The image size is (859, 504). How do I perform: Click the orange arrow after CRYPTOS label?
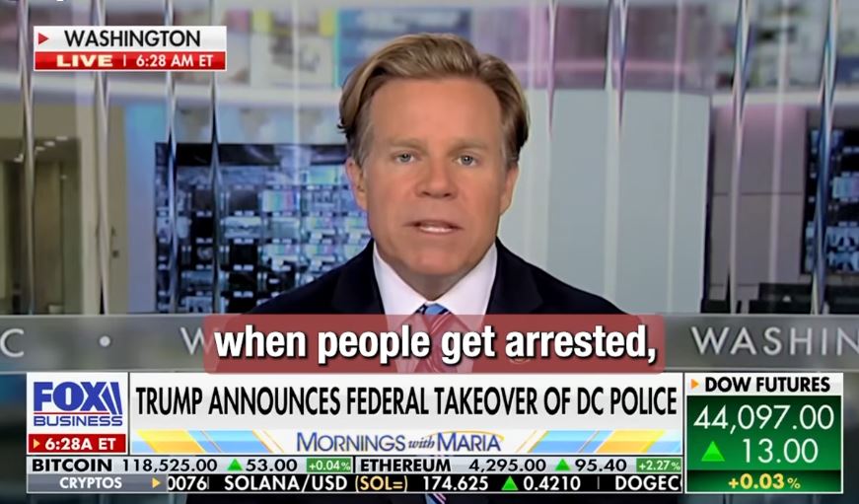coord(157,482)
